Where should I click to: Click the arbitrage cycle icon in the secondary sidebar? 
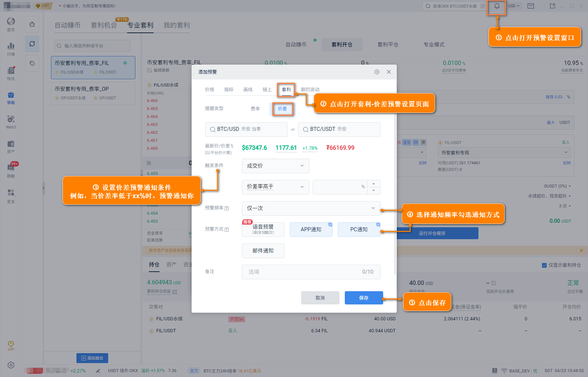pyautogui.click(x=32, y=44)
